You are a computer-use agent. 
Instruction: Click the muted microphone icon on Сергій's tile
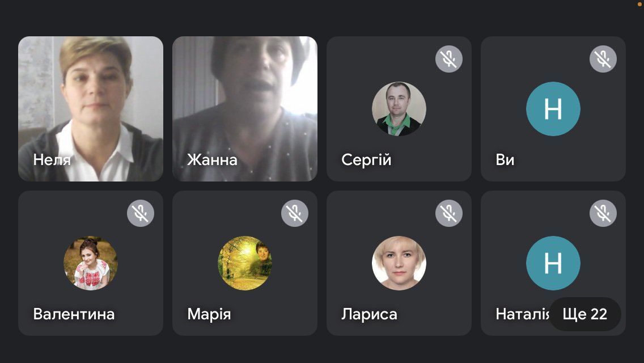coord(449,59)
